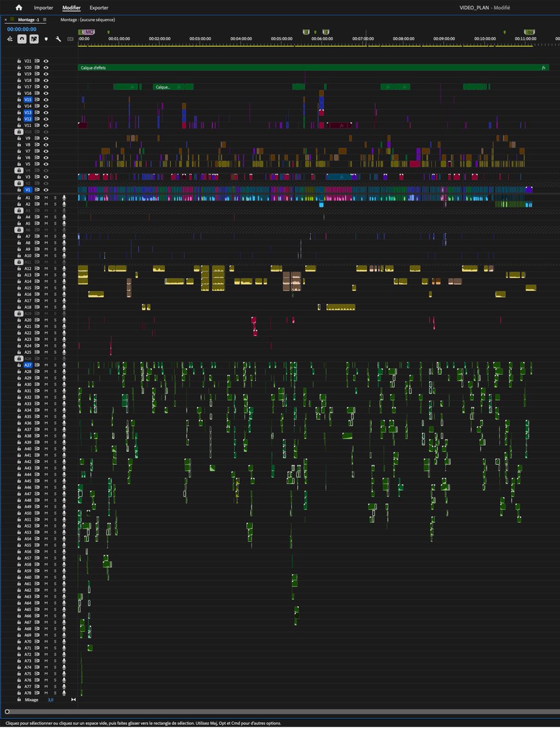The width and height of the screenshot is (560, 729).
Task: Go to the Home screen icon
Action: pos(18,8)
